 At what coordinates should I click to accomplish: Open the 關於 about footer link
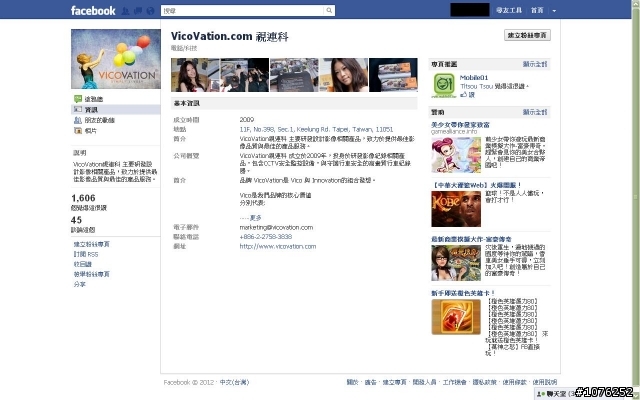[352, 382]
